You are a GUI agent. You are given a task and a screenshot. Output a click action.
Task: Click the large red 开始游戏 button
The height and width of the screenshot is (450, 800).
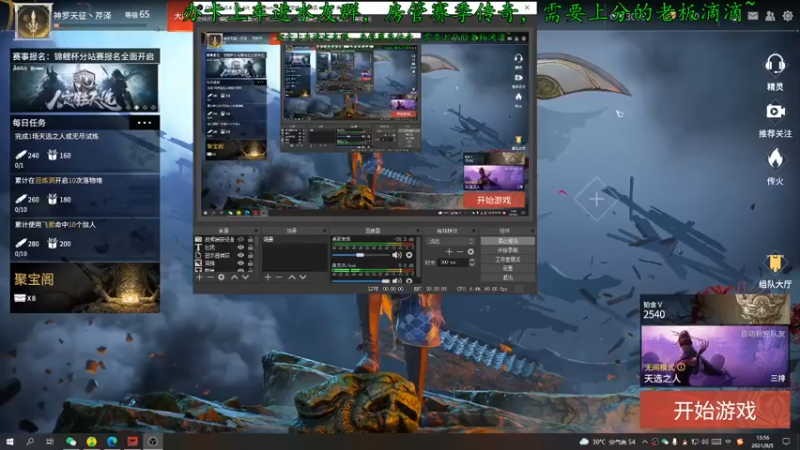pos(715,410)
